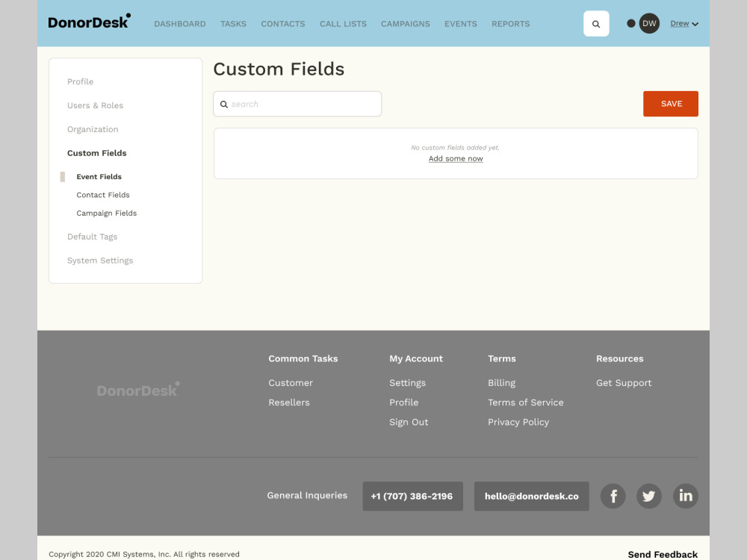
Task: Open Terms of Service link
Action: pyautogui.click(x=525, y=402)
